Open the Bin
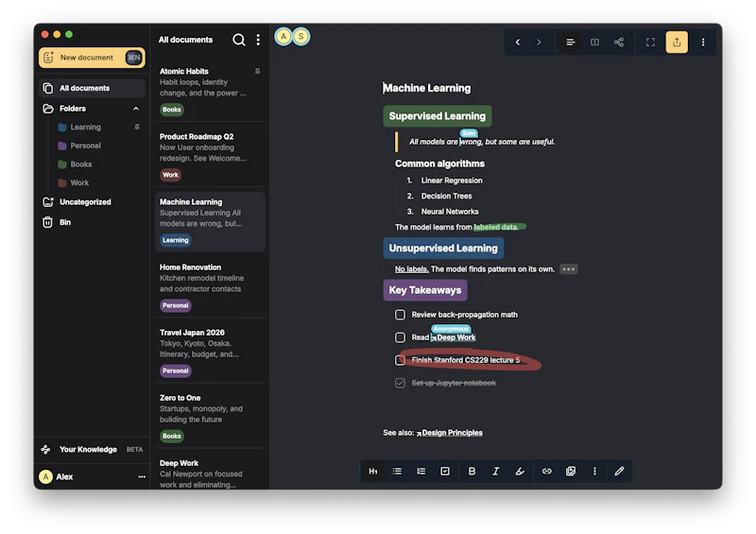 [x=64, y=222]
